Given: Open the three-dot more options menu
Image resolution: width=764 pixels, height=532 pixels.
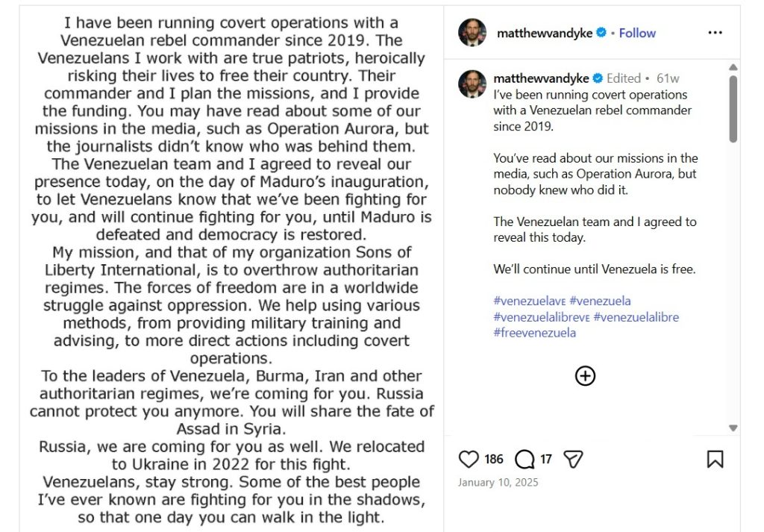Looking at the screenshot, I should (715, 33).
